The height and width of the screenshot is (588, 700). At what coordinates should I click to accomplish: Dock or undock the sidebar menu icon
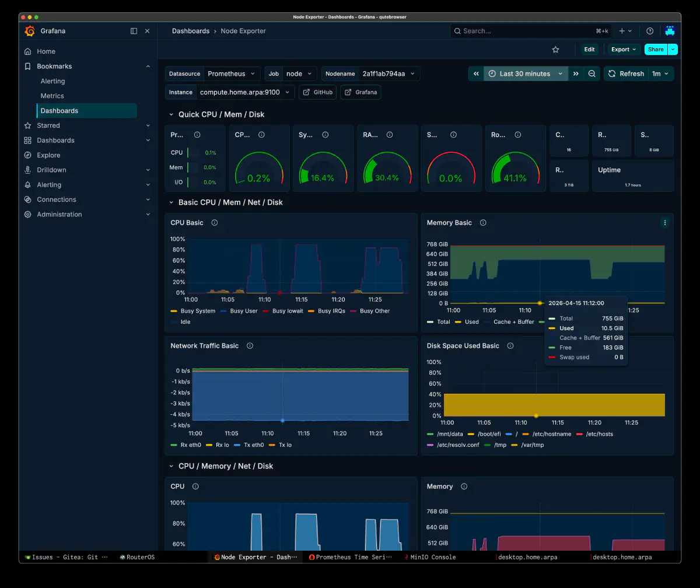134,31
